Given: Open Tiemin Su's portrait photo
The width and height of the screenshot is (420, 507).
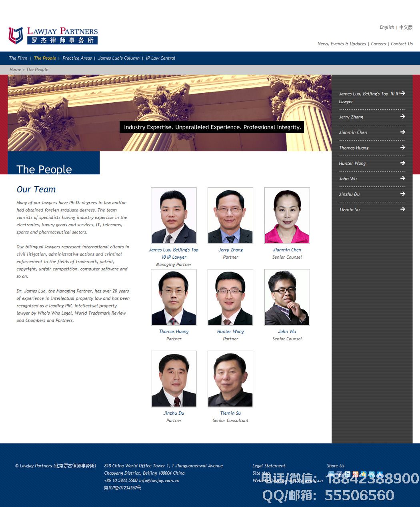Looking at the screenshot, I should tap(230, 379).
